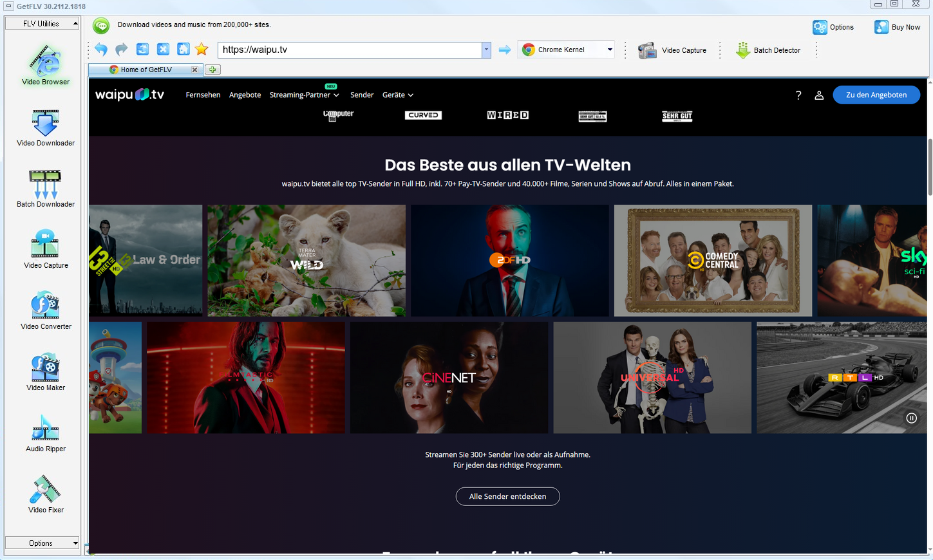Viewport: 933px width, 560px height.
Task: Open the GetFLV window system menu icon
Action: [8, 6]
